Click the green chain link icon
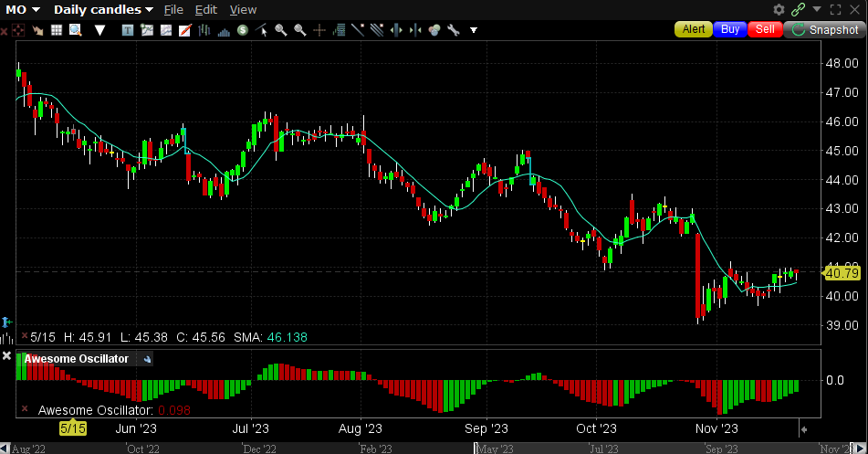 click(x=799, y=9)
